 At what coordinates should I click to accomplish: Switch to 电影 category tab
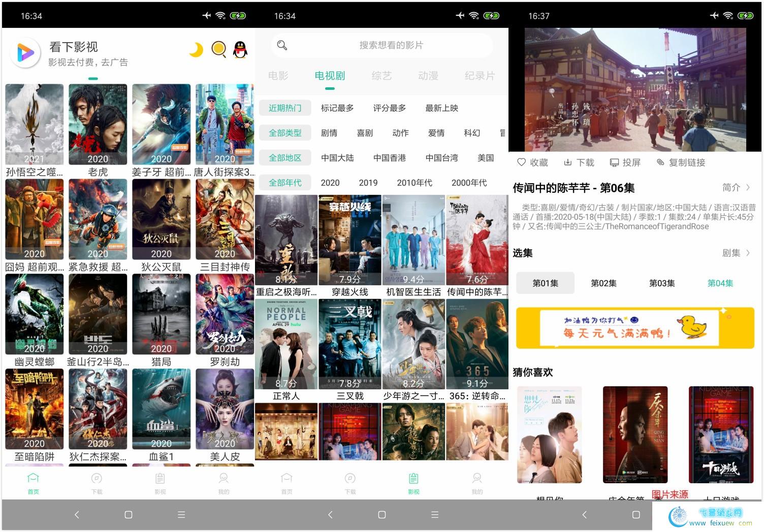coord(278,76)
